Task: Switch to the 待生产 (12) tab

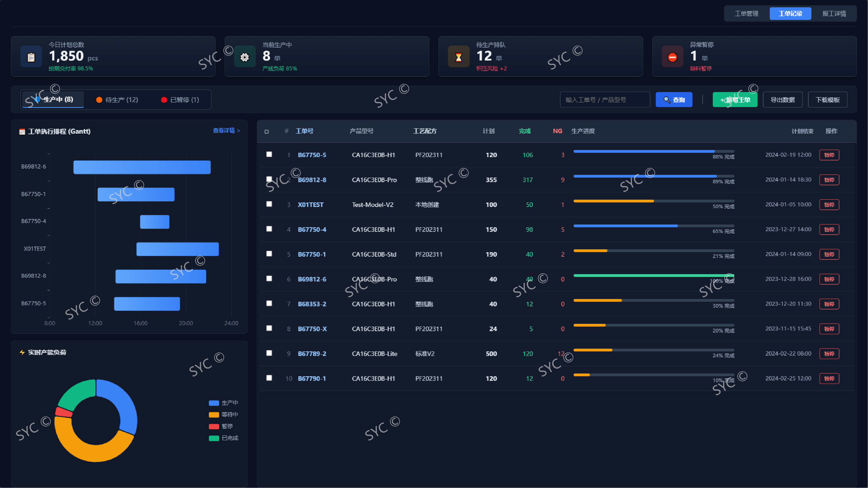Action: click(x=117, y=100)
